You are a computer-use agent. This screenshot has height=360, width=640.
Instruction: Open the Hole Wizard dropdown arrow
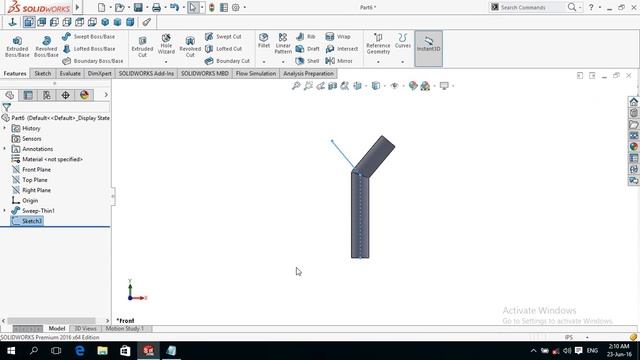point(166,62)
